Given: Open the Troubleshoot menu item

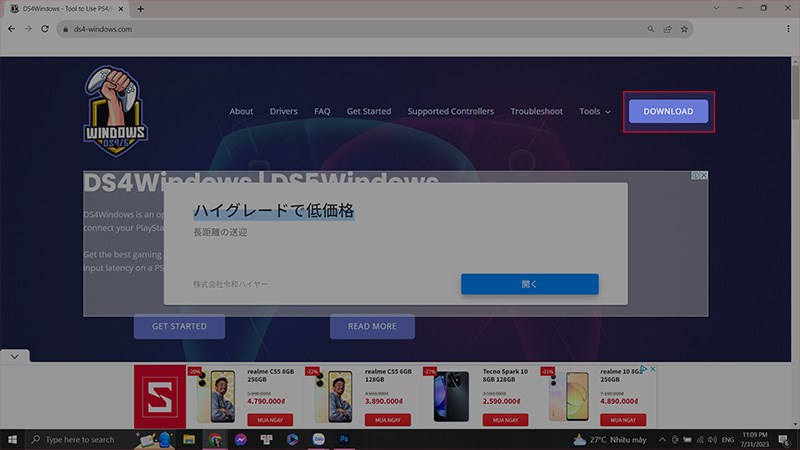Looking at the screenshot, I should tap(537, 111).
